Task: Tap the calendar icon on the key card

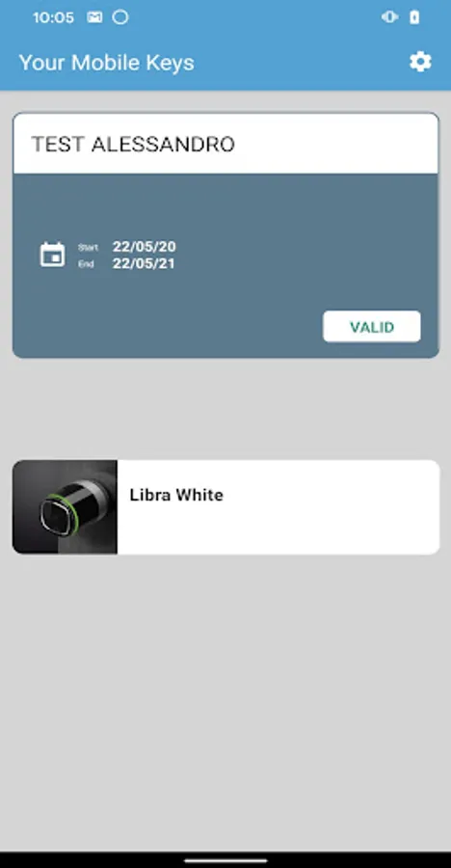Action: click(53, 255)
